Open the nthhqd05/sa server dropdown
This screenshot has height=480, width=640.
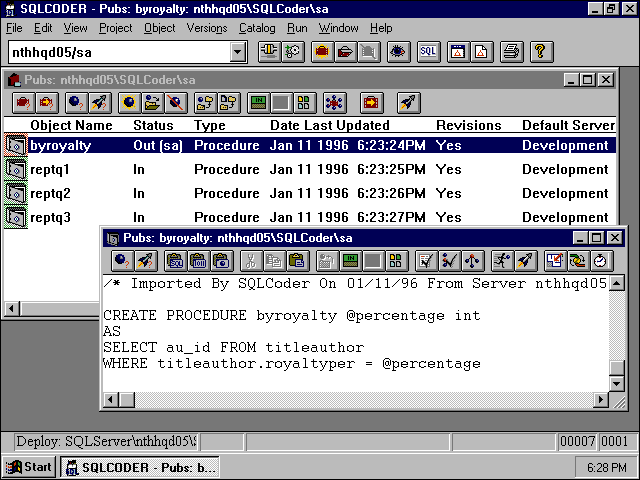[238, 52]
